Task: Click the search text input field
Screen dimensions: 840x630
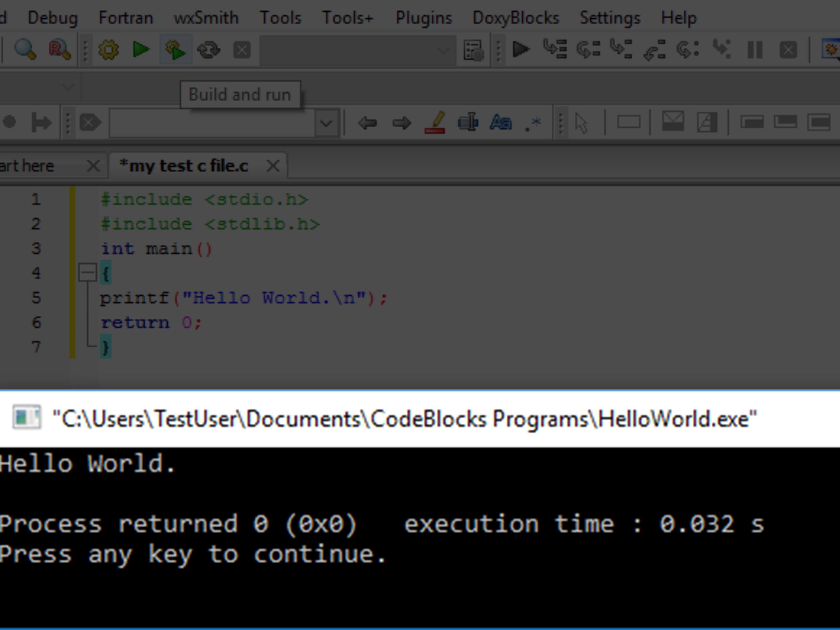Action: pos(212,123)
